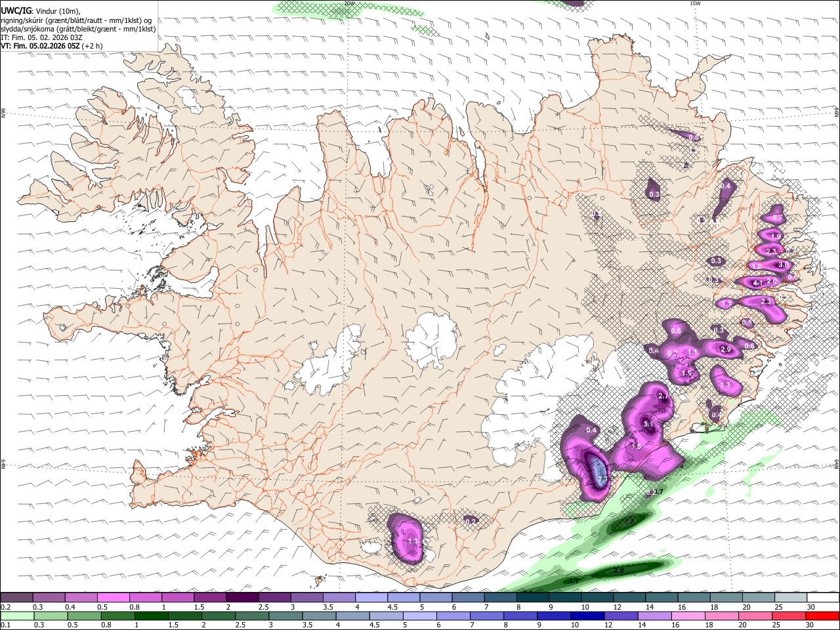The width and height of the screenshot is (840, 630).
Task: Click the 2.0 value right of 4.1
Action: tap(772, 281)
